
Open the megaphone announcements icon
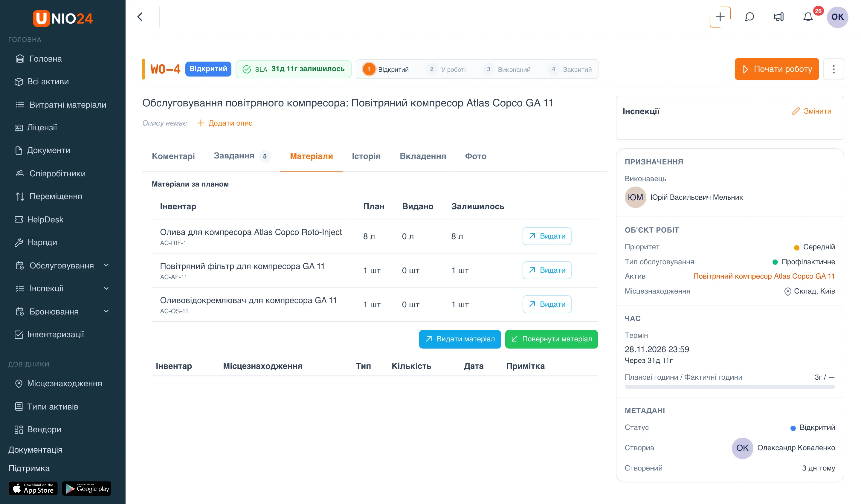pos(779,17)
